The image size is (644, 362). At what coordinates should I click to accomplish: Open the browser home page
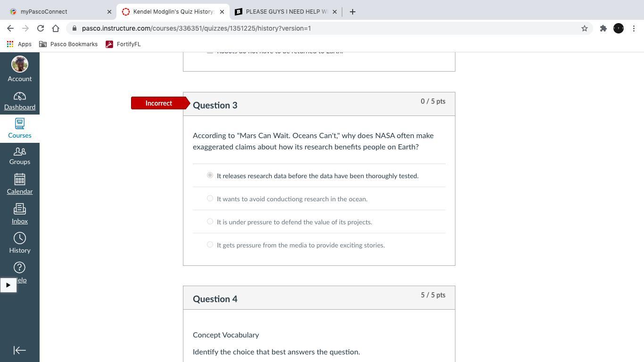(56, 28)
